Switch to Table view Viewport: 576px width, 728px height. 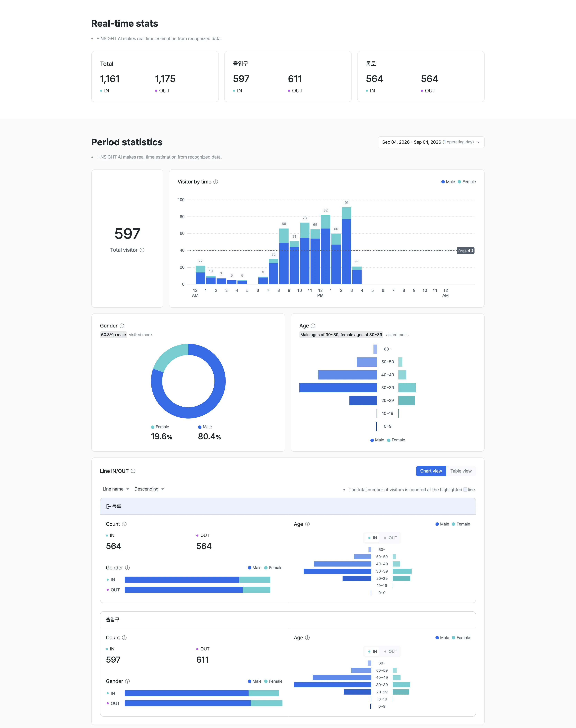click(461, 471)
